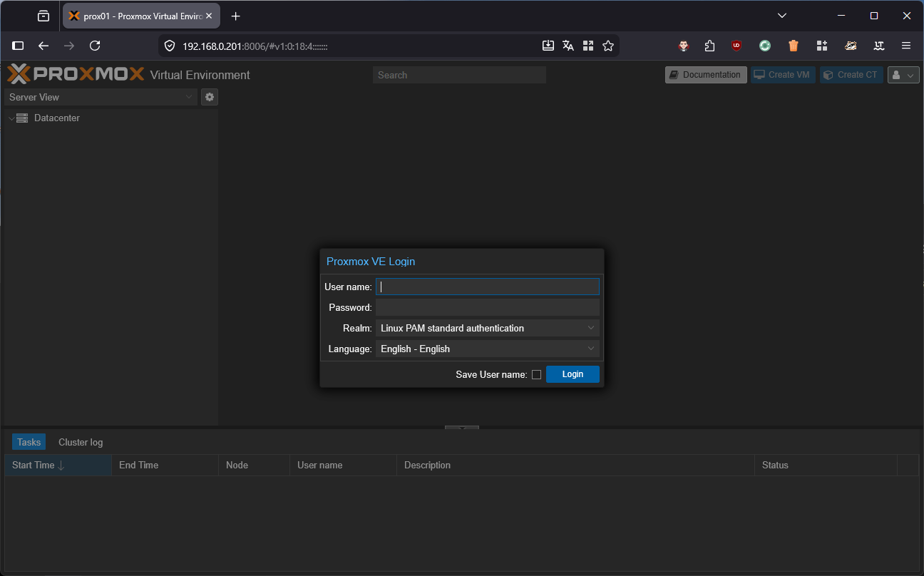Click the Firefox View icon in tab bar

(x=43, y=16)
